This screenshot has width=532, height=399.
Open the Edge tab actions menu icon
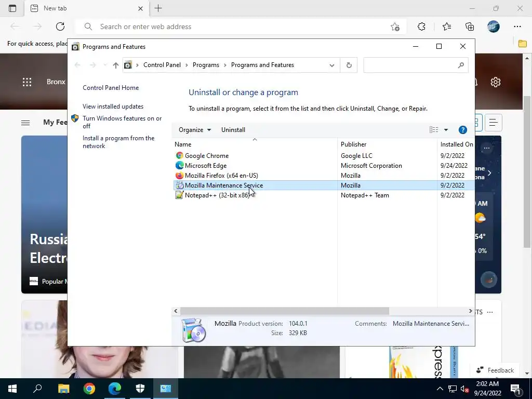(12, 8)
